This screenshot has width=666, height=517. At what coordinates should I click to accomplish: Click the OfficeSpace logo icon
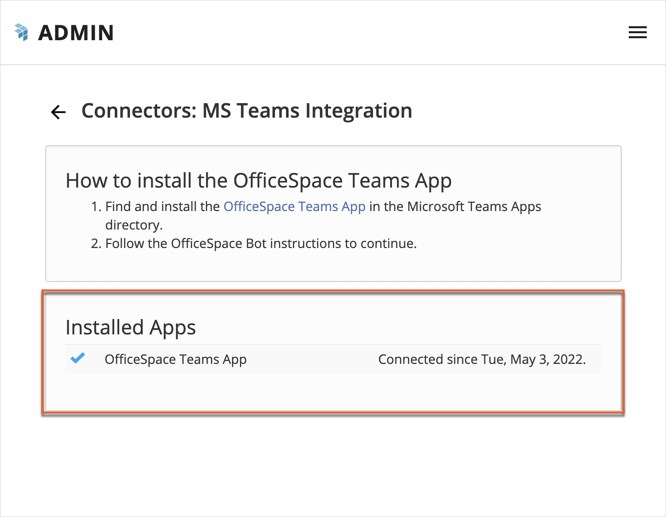21,32
